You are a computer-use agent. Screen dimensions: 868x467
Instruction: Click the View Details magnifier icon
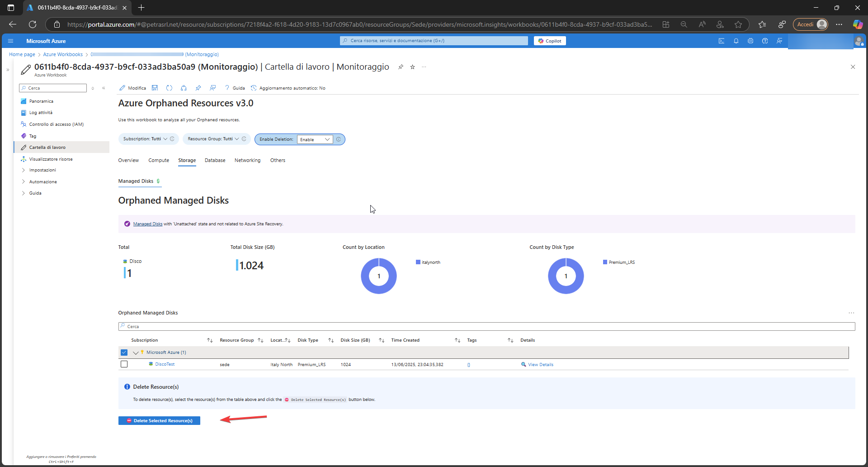pyautogui.click(x=524, y=364)
